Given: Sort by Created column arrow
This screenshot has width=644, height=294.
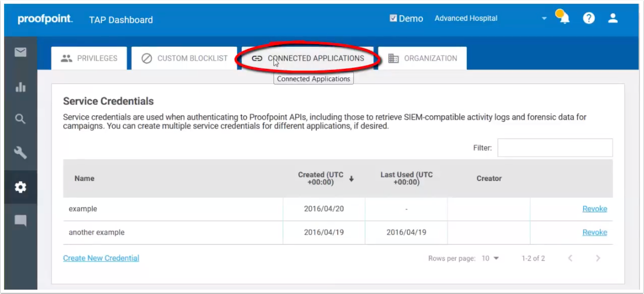Looking at the screenshot, I should (x=351, y=179).
